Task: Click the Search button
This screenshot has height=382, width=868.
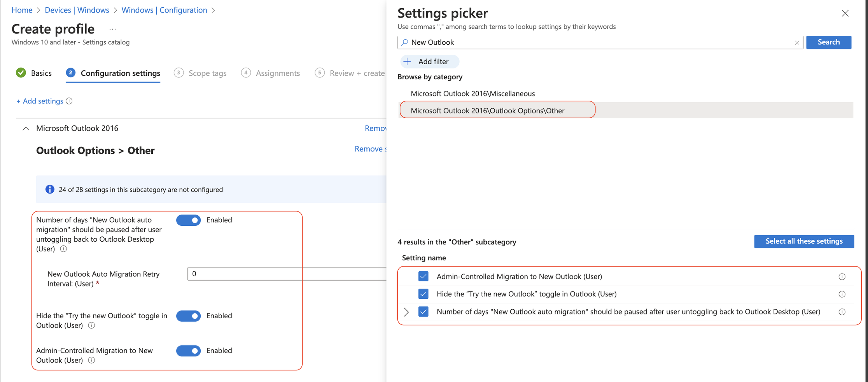Action: (x=829, y=42)
